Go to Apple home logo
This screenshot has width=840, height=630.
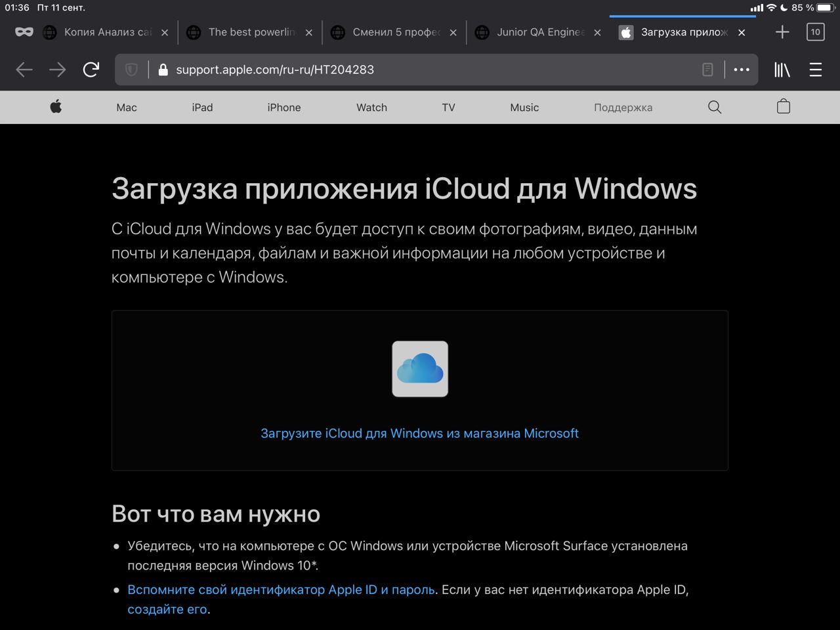(x=56, y=107)
